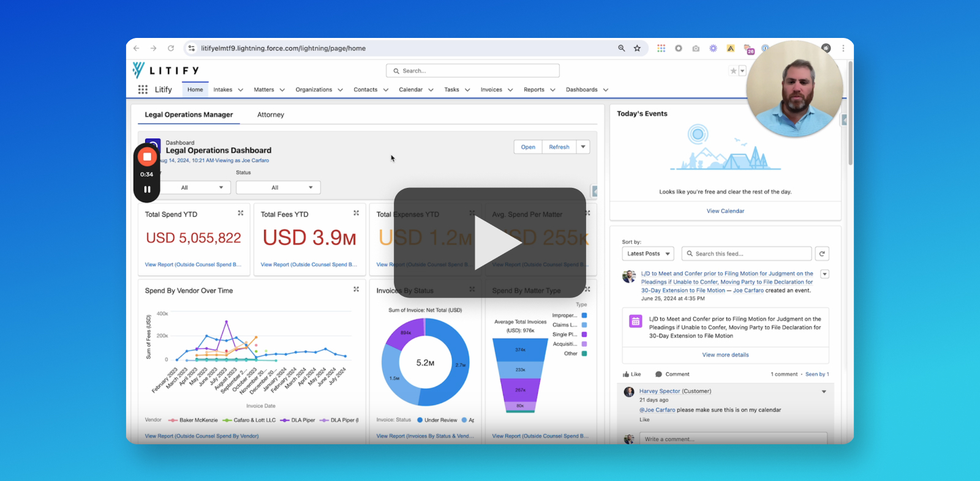Like the post with the thumbs-up
This screenshot has height=481, width=980.
tap(631, 374)
